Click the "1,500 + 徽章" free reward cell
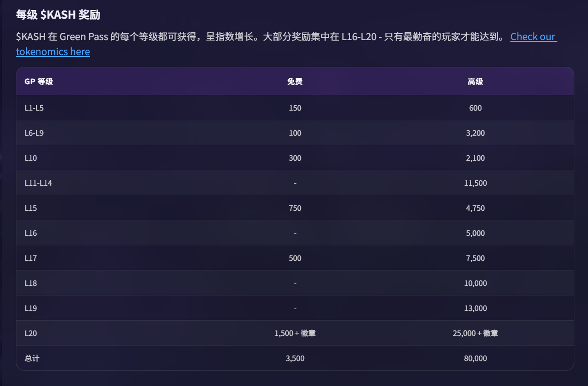 (x=295, y=333)
